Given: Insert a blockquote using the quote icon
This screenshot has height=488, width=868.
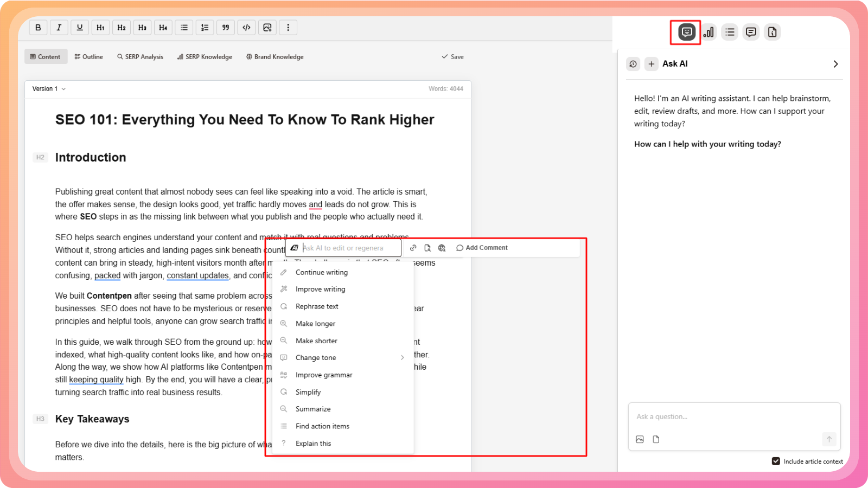Looking at the screenshot, I should coord(226,28).
